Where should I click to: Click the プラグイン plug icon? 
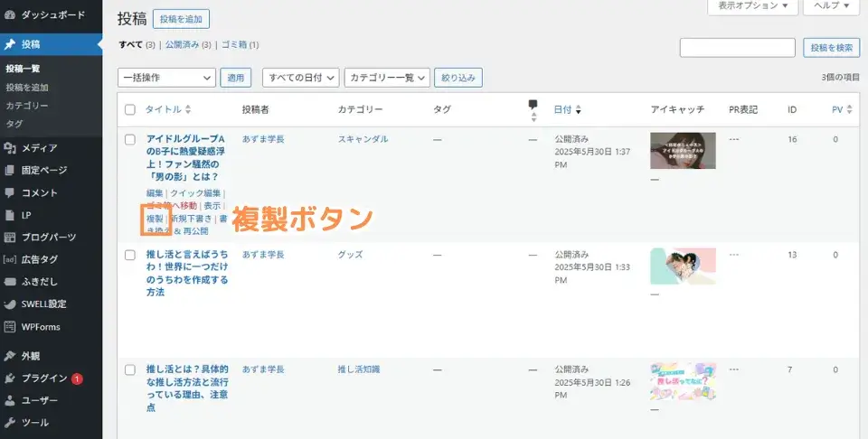point(9,378)
